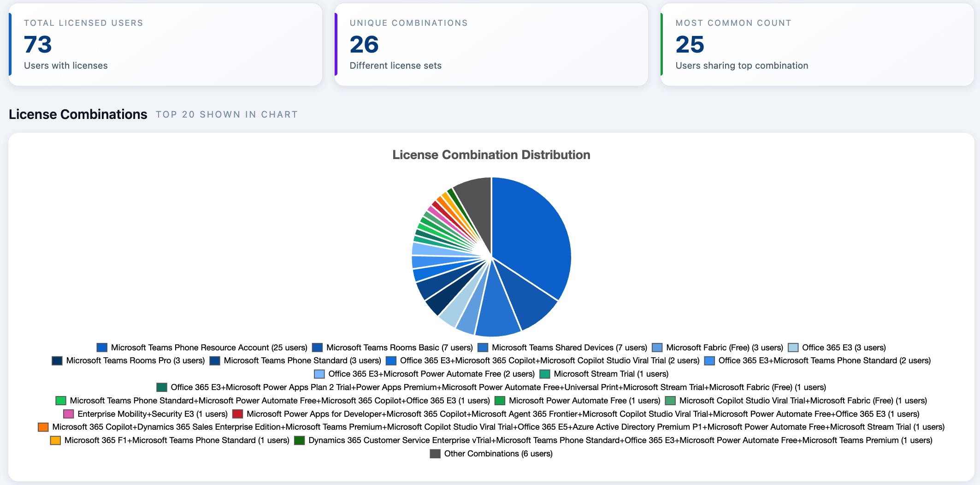Image resolution: width=980 pixels, height=485 pixels.
Task: Click the orange Microsoft 365 Copilot+Dynamics 365 Sales swatch
Action: pos(43,427)
